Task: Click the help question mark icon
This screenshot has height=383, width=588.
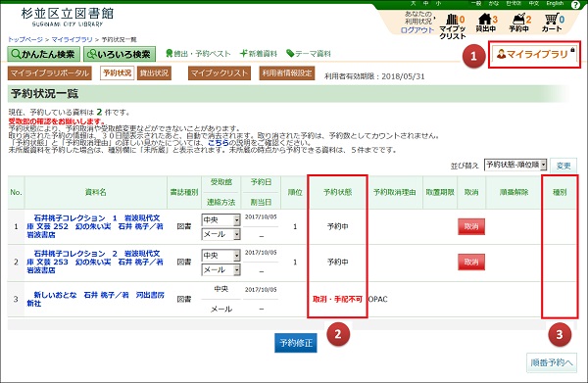Action: [x=575, y=5]
